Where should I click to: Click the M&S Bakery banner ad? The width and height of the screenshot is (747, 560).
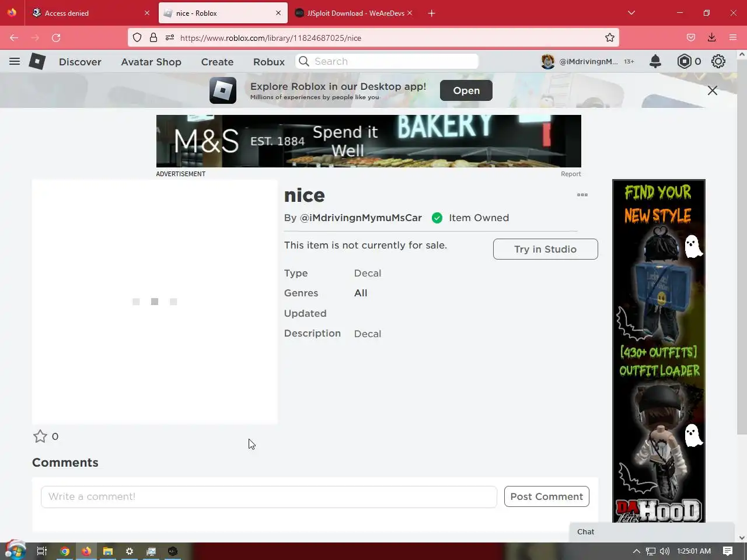tap(369, 141)
